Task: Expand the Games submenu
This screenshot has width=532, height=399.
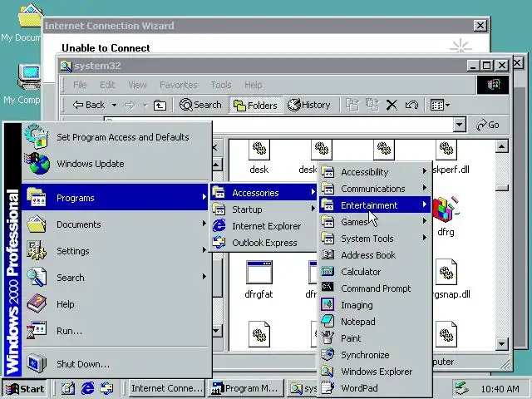Action: coord(375,222)
